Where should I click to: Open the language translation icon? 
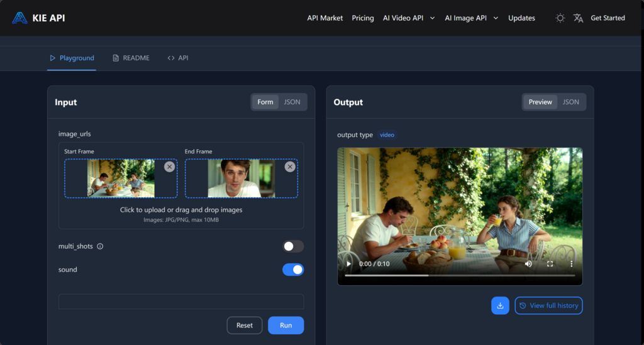click(578, 18)
